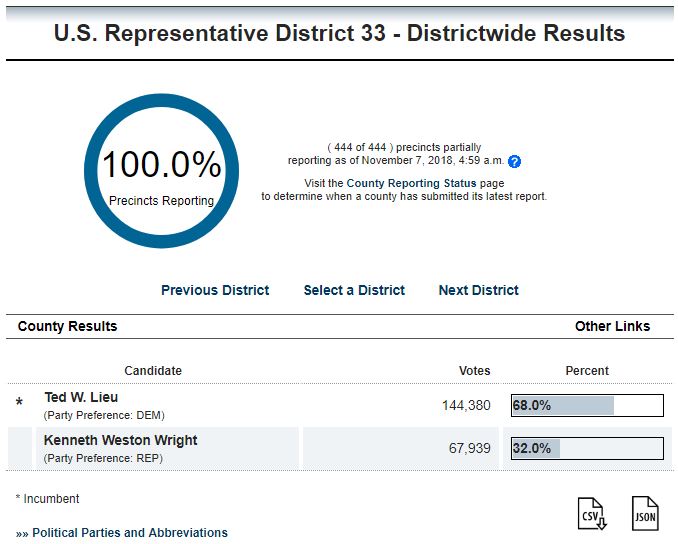Image resolution: width=678 pixels, height=544 pixels.
Task: Open Political Parties and Abbreviations link
Action: tap(130, 532)
